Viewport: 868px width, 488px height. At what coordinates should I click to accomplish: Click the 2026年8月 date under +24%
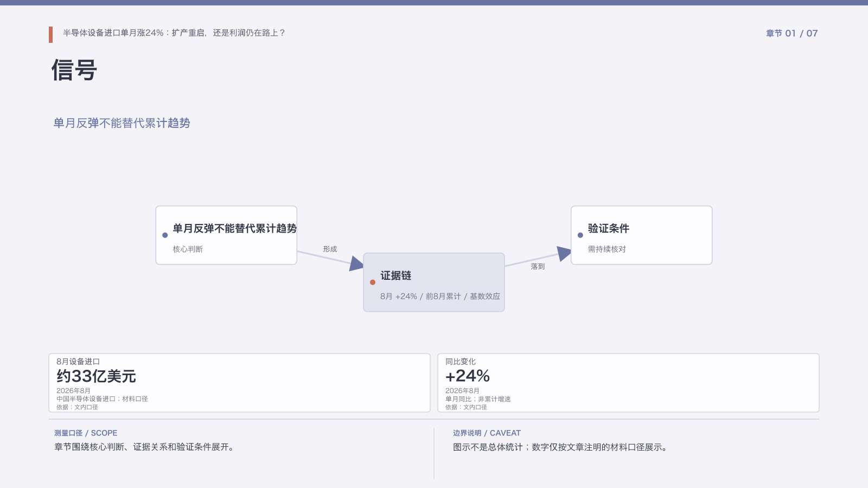[x=462, y=390]
